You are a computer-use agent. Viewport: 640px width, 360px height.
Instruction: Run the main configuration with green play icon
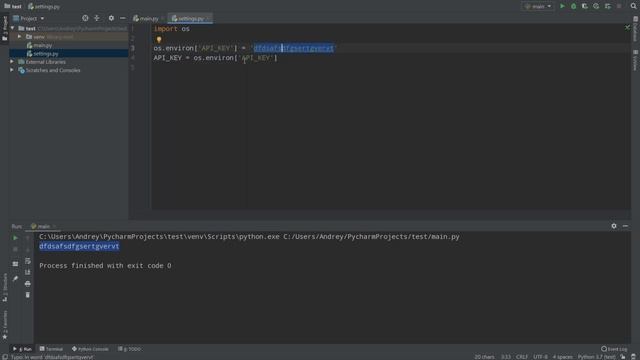tap(562, 6)
